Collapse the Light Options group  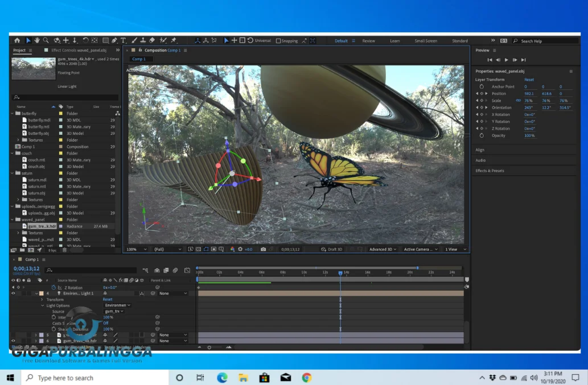tap(42, 305)
